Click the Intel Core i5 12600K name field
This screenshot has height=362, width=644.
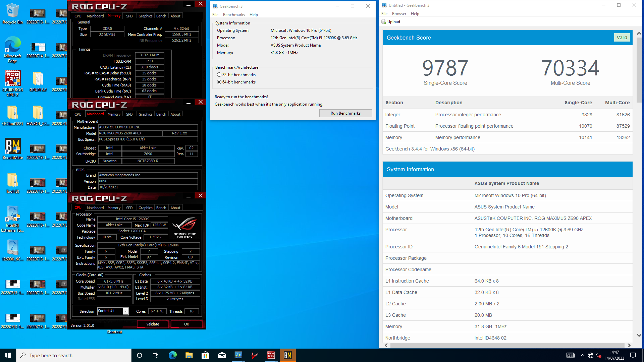click(132, 219)
